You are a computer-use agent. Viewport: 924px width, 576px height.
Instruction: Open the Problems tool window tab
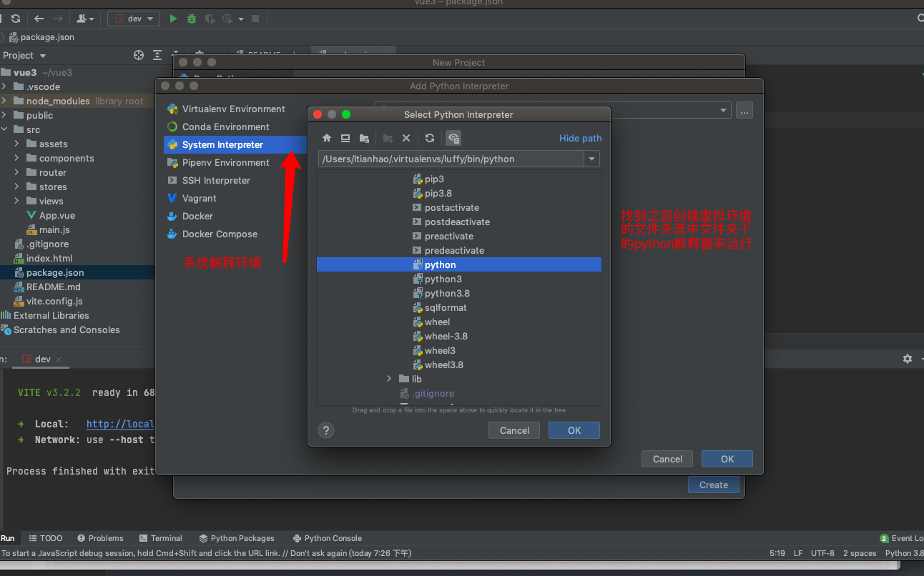(100, 538)
